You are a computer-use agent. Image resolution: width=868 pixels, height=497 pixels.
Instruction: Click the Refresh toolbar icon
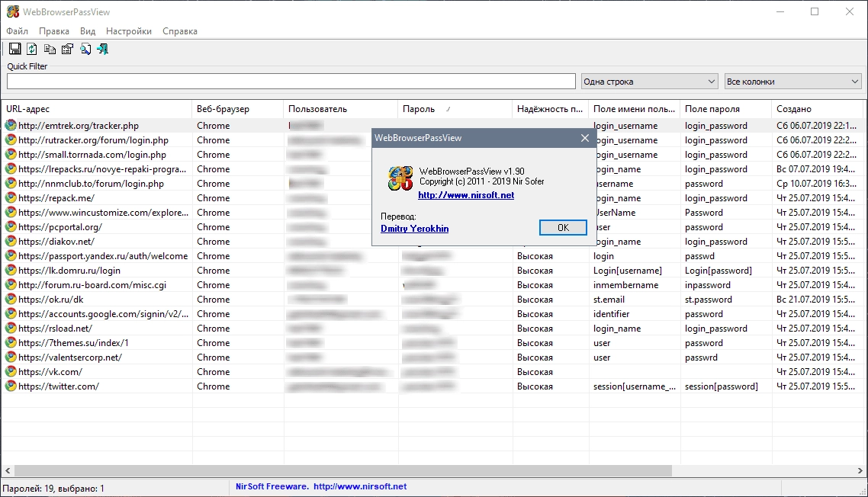pyautogui.click(x=32, y=49)
